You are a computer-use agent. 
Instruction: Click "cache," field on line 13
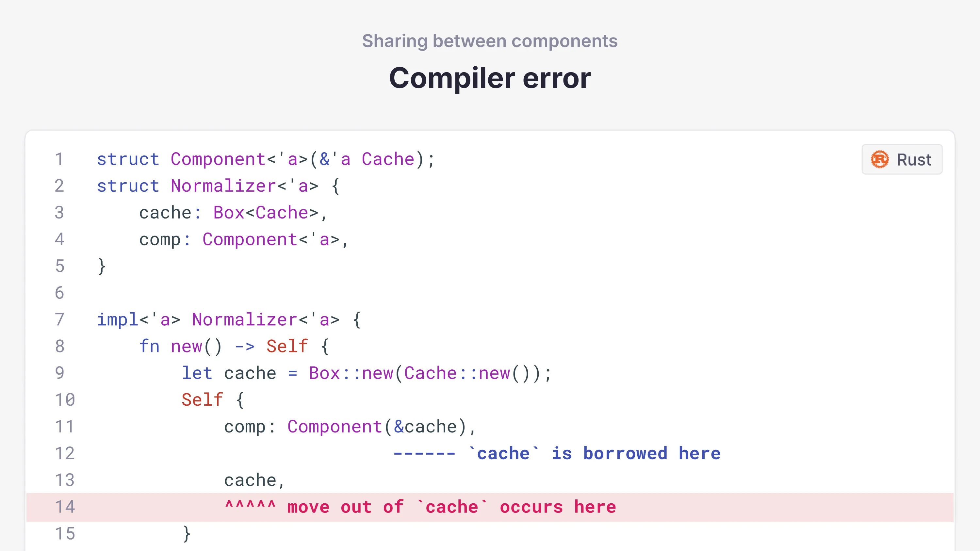pyautogui.click(x=254, y=480)
